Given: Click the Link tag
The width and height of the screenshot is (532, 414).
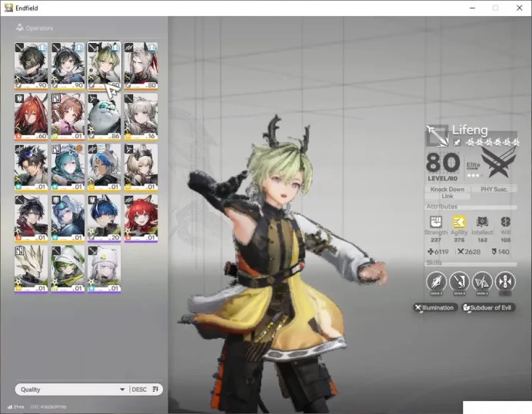Looking at the screenshot, I should point(447,196).
